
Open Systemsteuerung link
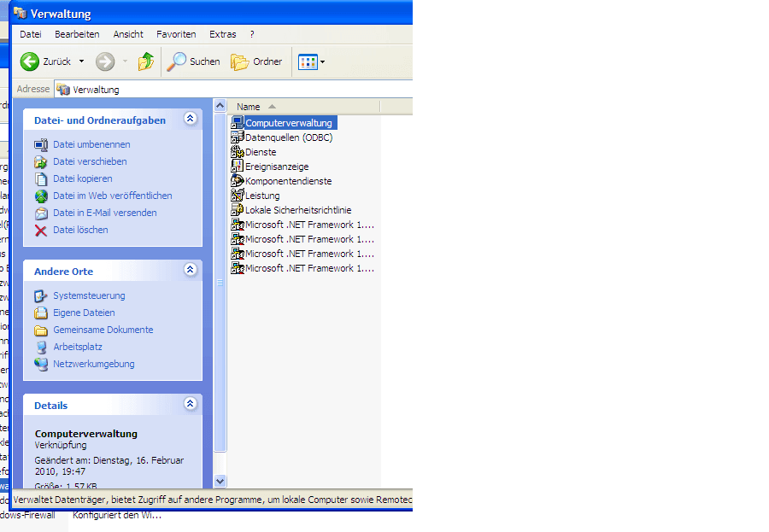[x=89, y=295]
